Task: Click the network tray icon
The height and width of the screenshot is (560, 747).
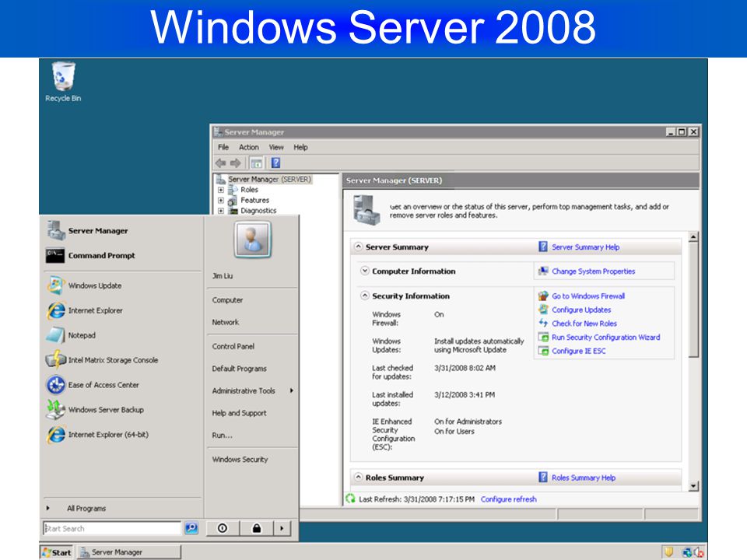Action: (687, 552)
